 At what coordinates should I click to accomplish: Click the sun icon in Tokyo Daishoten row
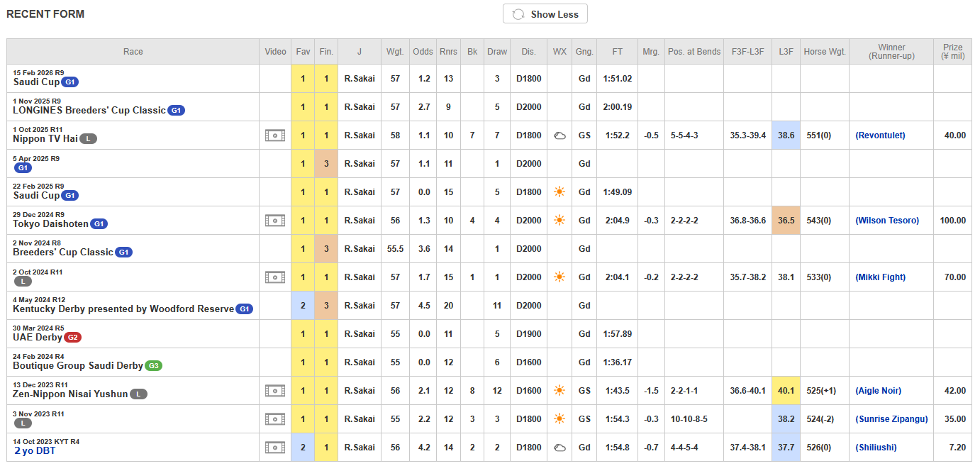[559, 221]
